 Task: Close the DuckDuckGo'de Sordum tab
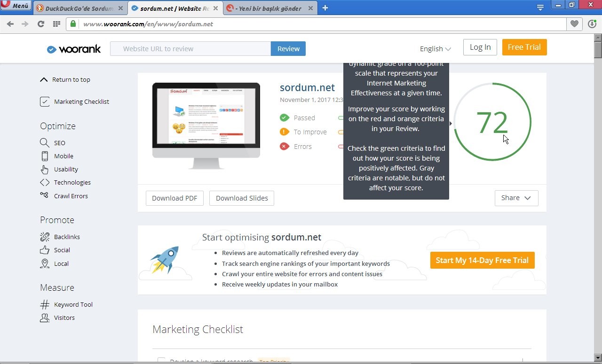pos(120,8)
